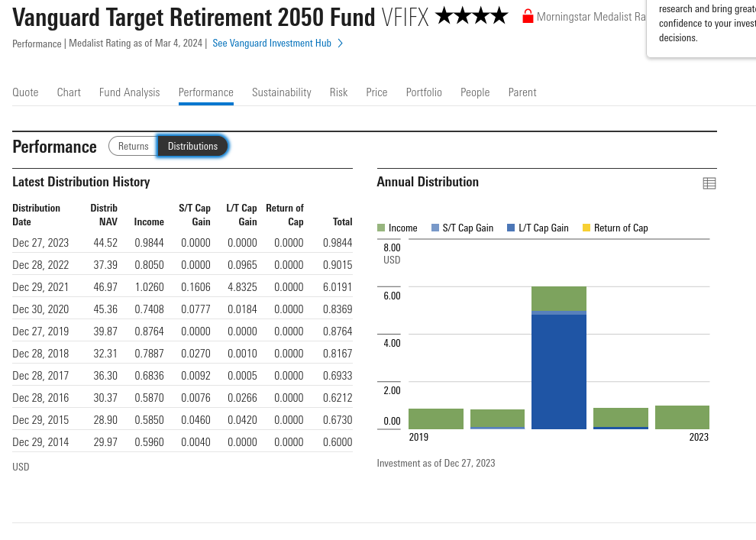Image resolution: width=756 pixels, height=540 pixels.
Task: Toggle the S/T Cap Gain legend swatch
Action: 435,228
